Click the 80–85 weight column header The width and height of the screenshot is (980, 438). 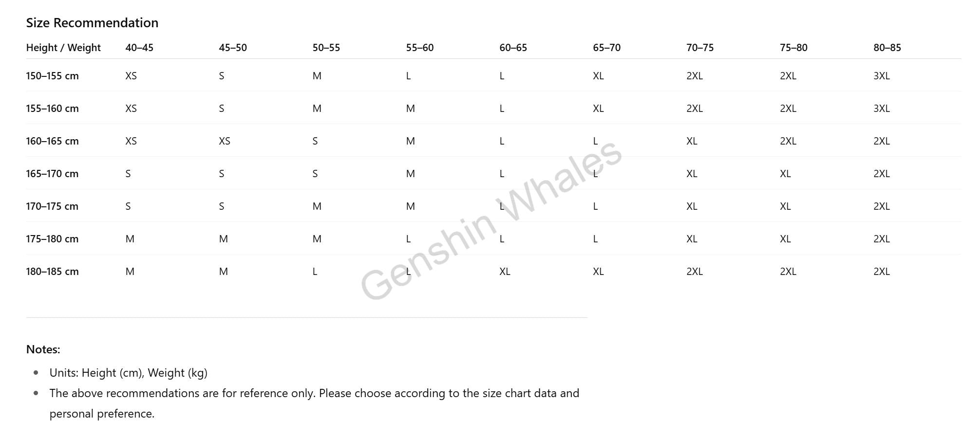(887, 48)
